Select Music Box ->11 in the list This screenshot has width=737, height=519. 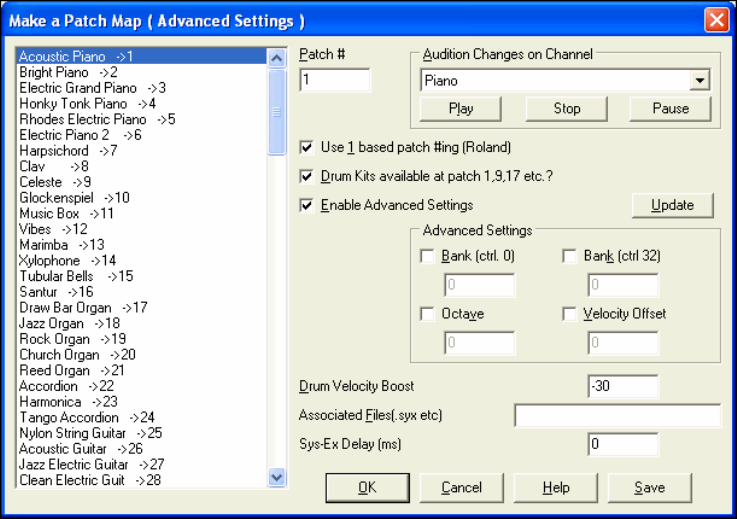141,213
